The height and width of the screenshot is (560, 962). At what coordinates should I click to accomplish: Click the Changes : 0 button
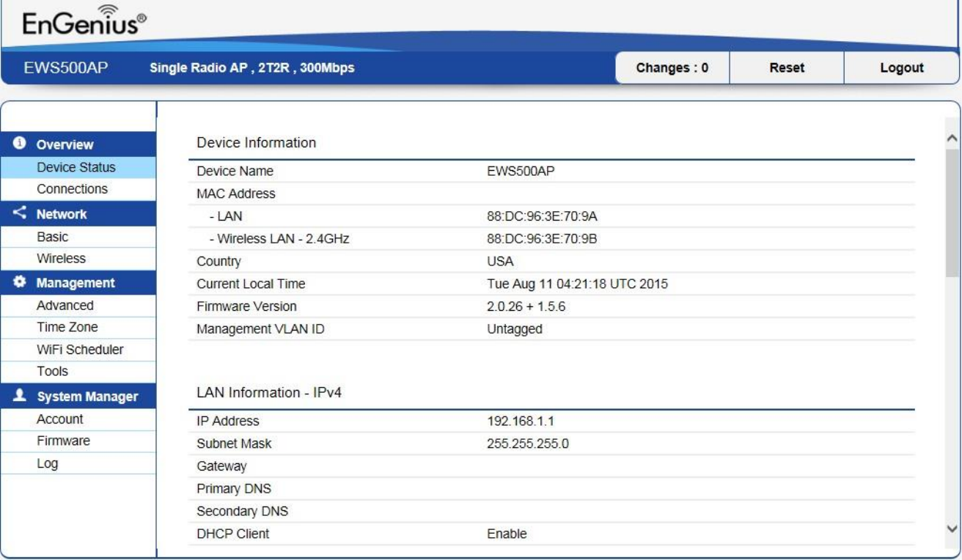tap(672, 68)
